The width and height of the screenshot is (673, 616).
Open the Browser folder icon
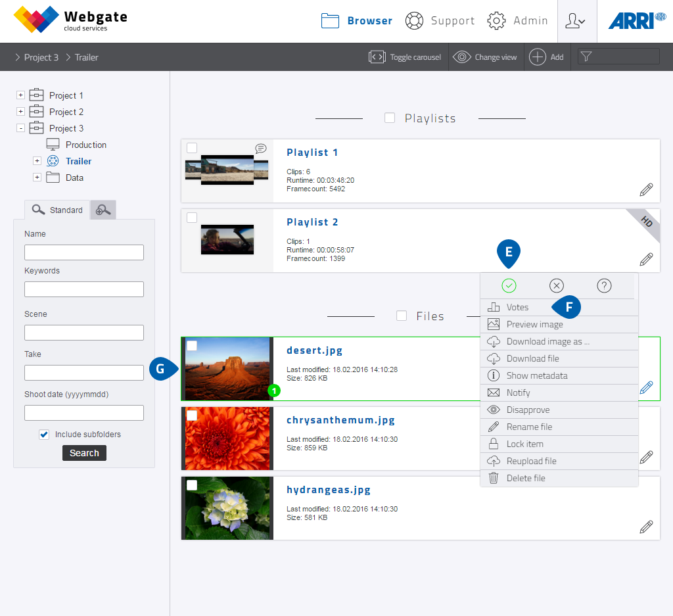[330, 20]
